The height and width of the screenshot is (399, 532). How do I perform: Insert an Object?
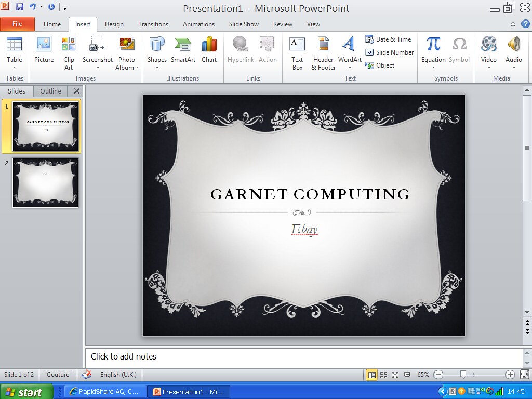point(380,65)
